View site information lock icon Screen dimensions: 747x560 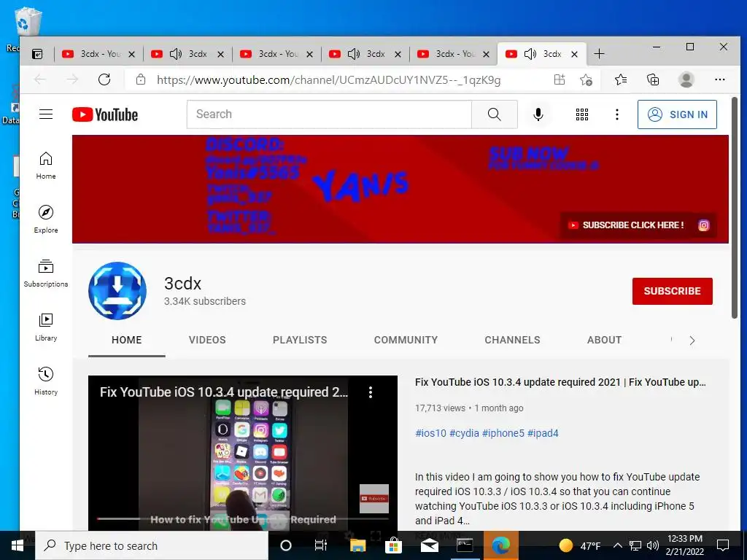[x=141, y=79]
